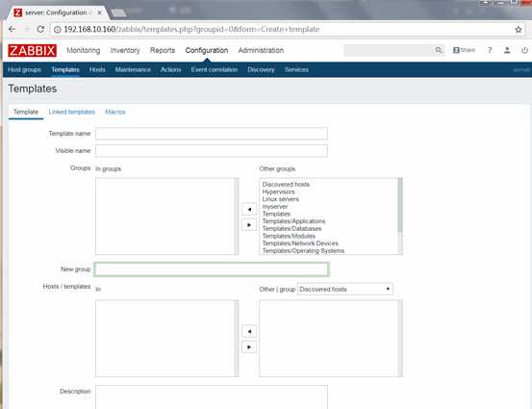
Task: Select Templates/Applications group
Action: [293, 221]
